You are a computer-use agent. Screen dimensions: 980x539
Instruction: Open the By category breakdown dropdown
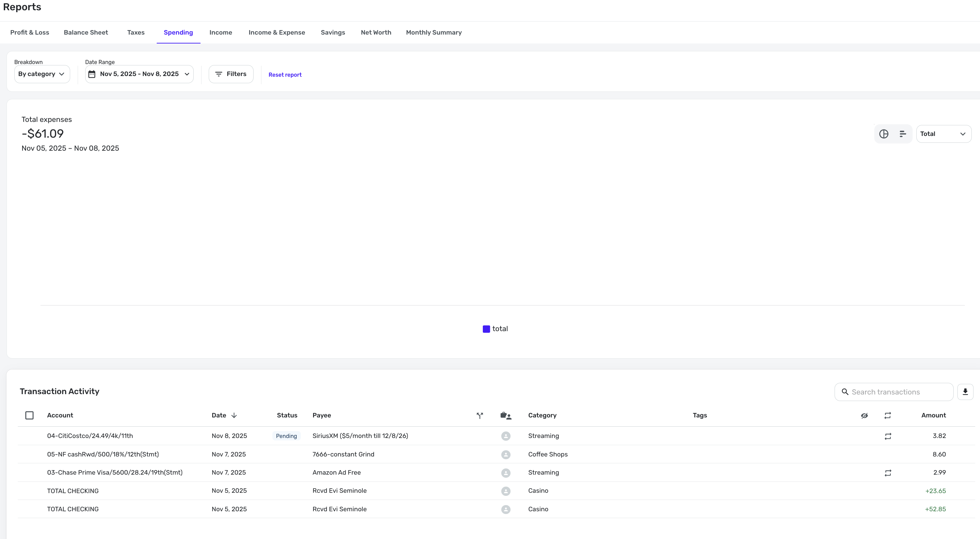(x=42, y=74)
